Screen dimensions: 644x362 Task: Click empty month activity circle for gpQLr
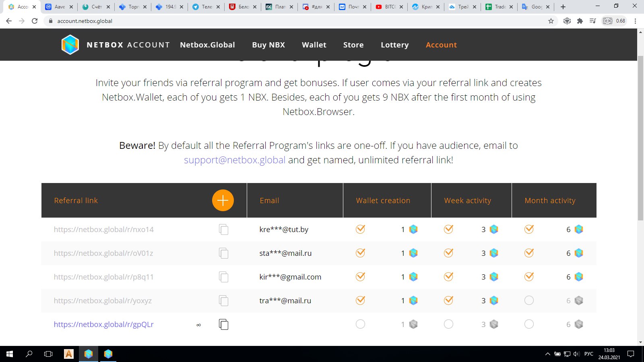pyautogui.click(x=529, y=324)
